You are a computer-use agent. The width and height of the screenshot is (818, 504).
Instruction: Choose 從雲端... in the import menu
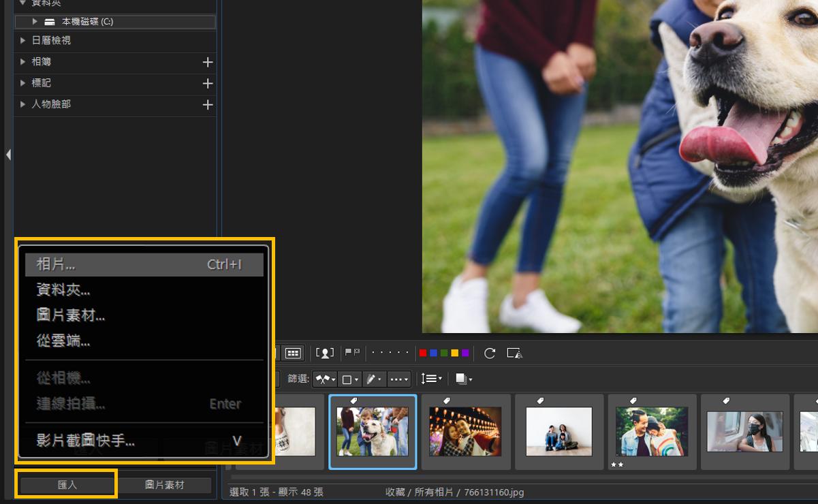(x=63, y=341)
